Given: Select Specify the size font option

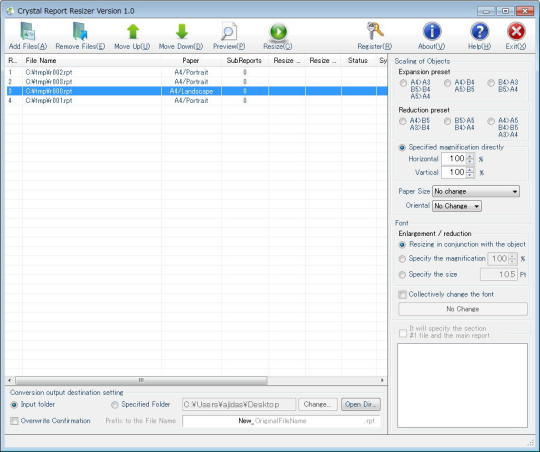Looking at the screenshot, I should [402, 275].
